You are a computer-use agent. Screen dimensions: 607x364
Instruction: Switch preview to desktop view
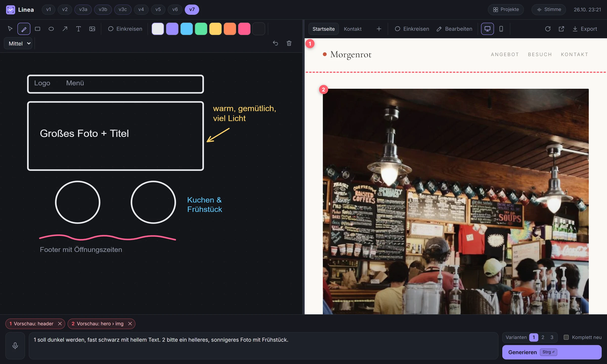487,29
